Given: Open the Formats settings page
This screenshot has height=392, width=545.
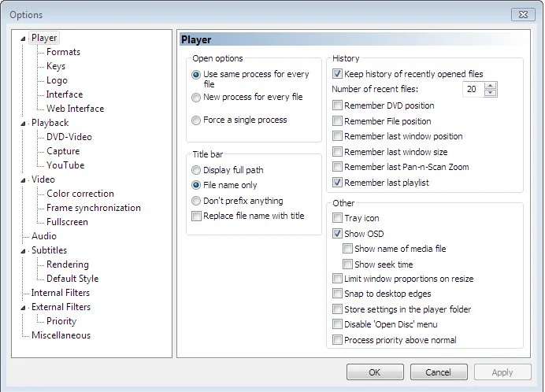Looking at the screenshot, I should 63,52.
